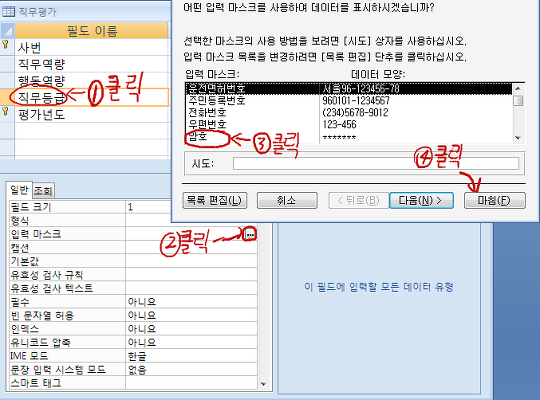
Task: Click the 기본값 property value cell
Action: pyautogui.click(x=191, y=261)
